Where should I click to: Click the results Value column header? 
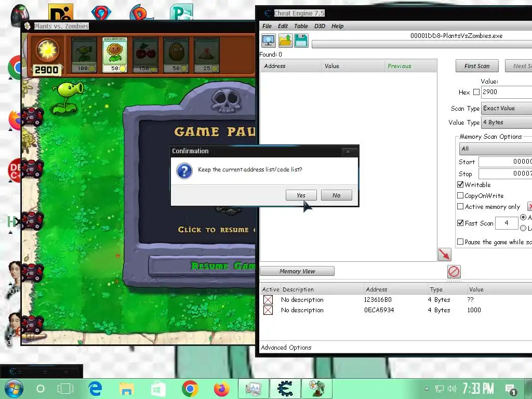click(353, 66)
